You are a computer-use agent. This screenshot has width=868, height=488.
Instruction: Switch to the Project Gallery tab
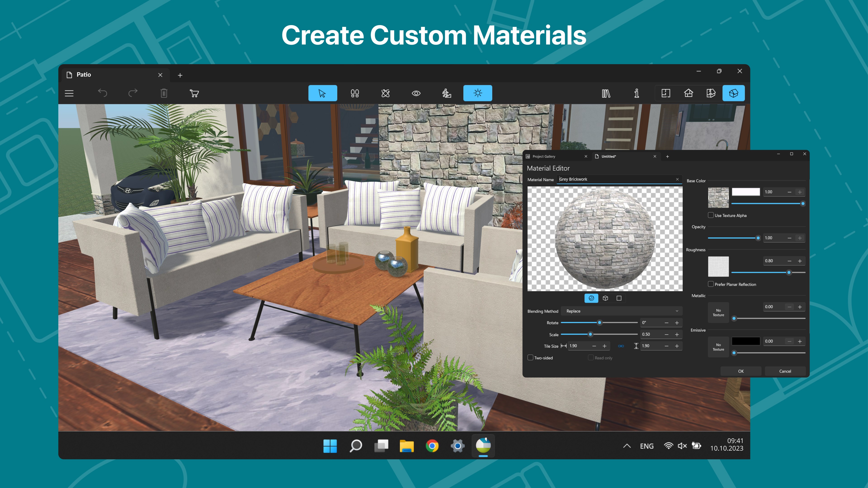(543, 156)
